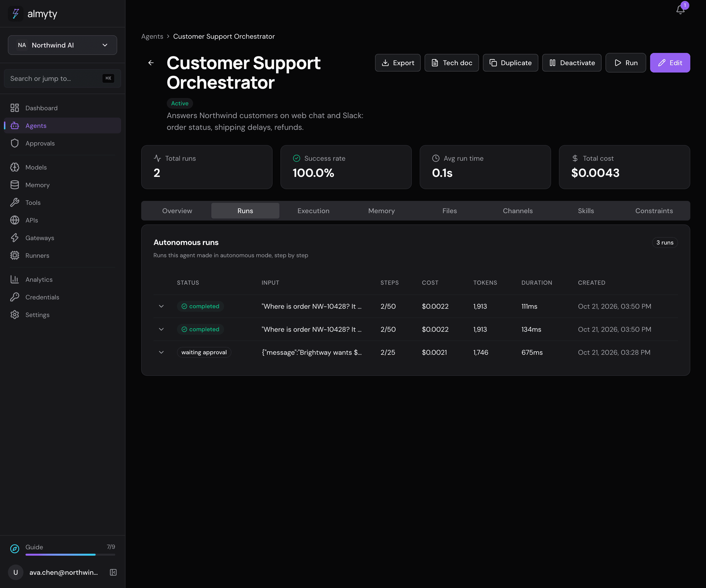Switch to the Overview tab
706x588 pixels.
point(177,211)
